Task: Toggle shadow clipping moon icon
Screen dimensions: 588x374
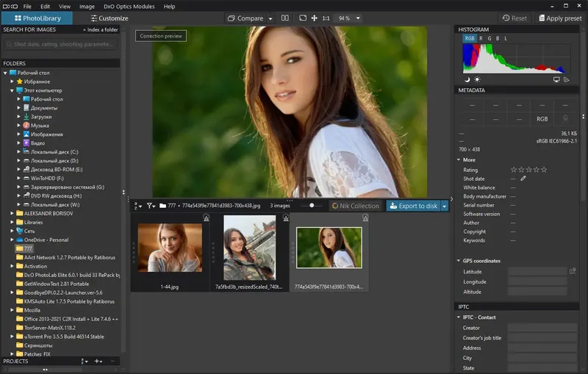Action: [x=467, y=79]
